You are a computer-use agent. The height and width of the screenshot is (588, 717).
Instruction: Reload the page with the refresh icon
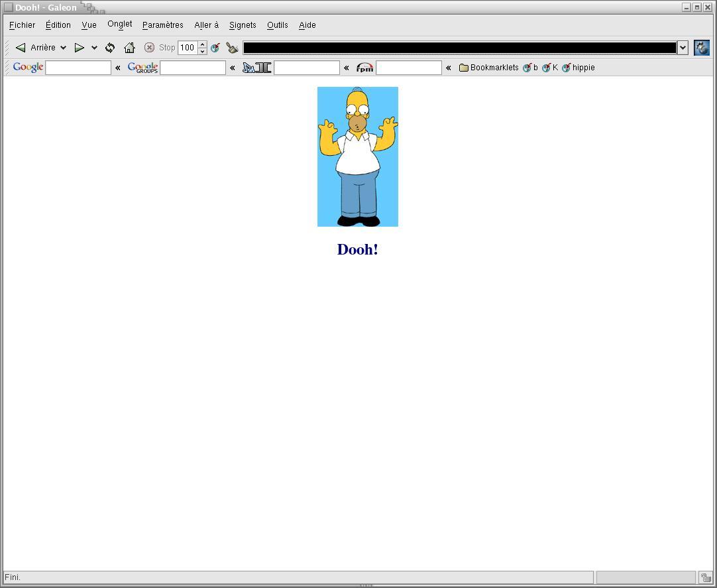click(x=110, y=48)
